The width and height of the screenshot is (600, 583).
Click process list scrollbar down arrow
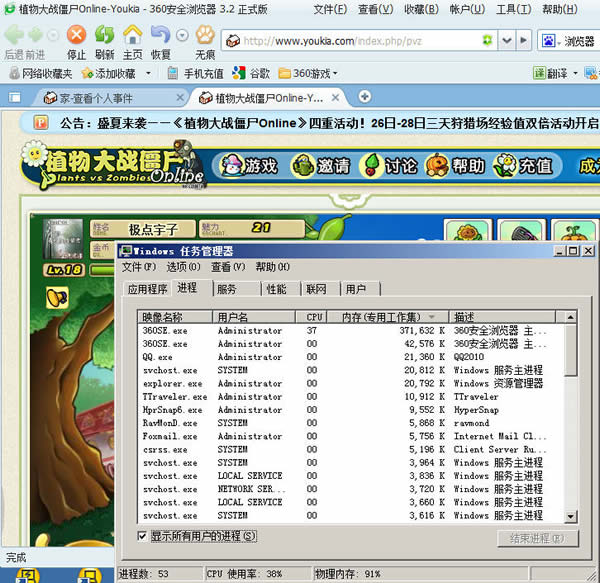(x=570, y=516)
